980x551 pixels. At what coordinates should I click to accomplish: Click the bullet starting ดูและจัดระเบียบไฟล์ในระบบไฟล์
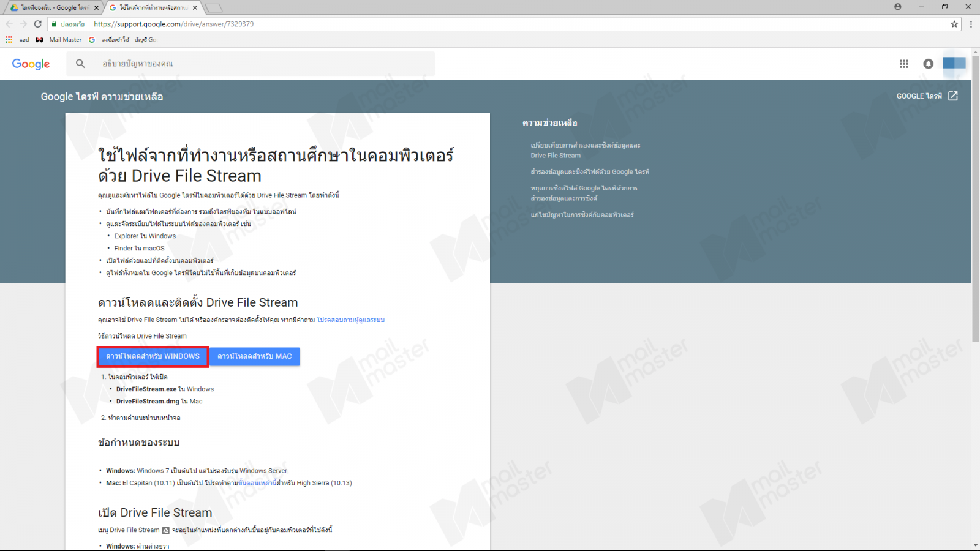pos(179,224)
